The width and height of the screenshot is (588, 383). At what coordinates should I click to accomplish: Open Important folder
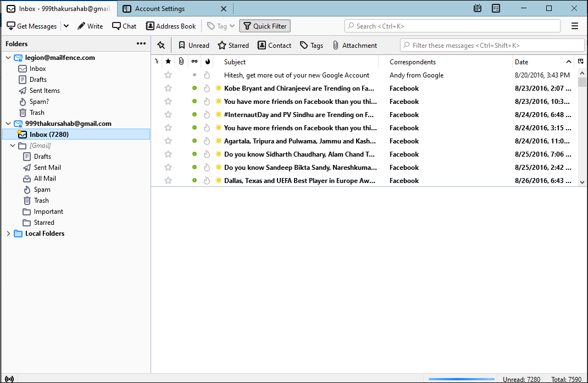[x=48, y=212]
